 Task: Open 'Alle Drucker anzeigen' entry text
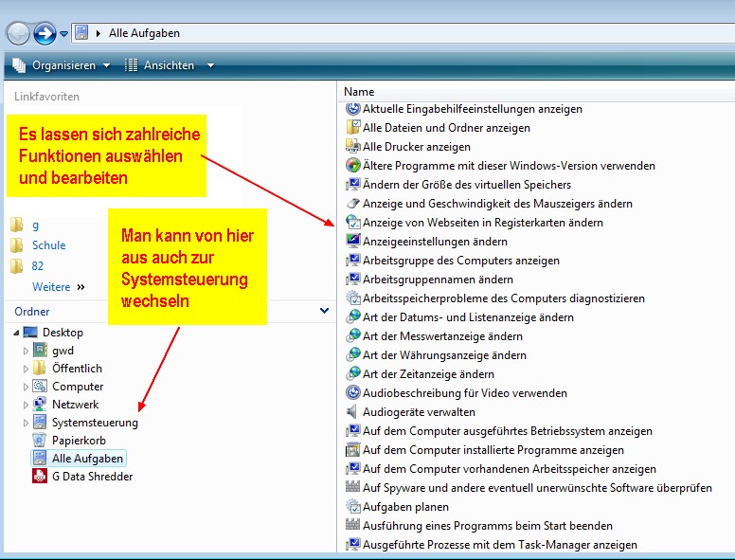tap(416, 147)
